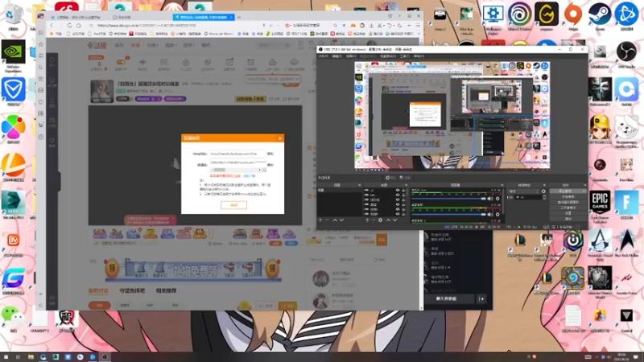Open File Explorer from the taskbar

[x=31, y=357]
